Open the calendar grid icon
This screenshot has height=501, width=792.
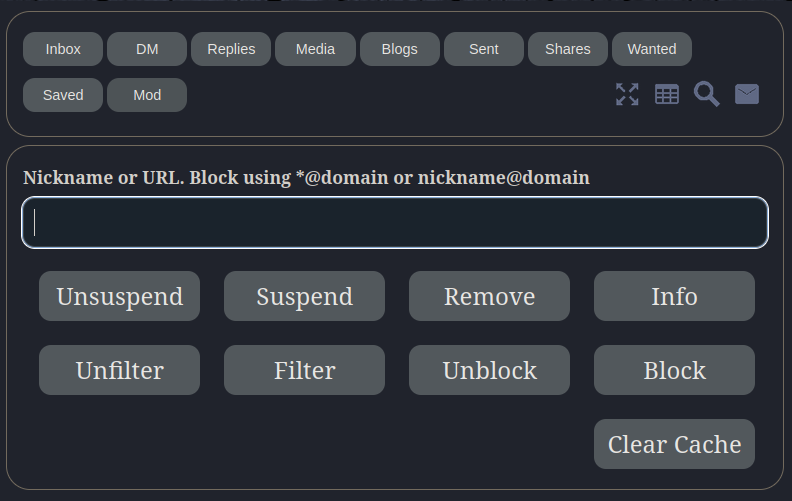click(x=667, y=94)
